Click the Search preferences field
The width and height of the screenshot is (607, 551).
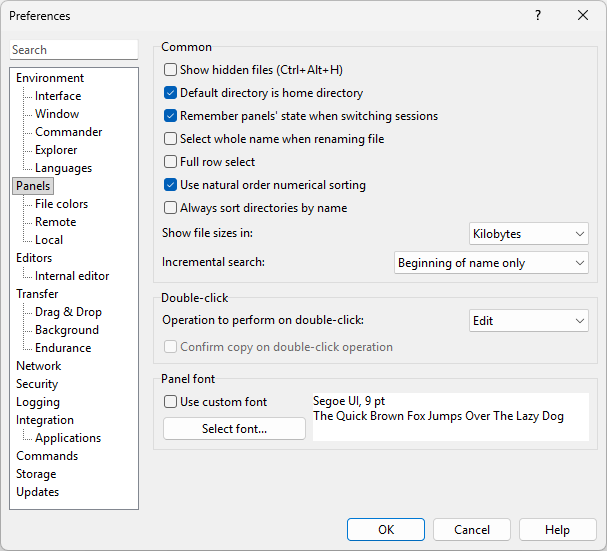(74, 50)
